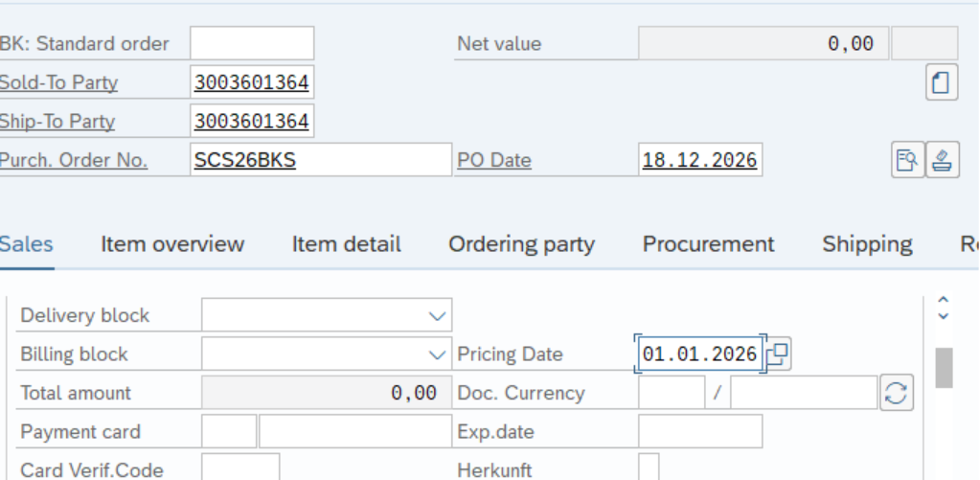Follow the Sold-To Party label link
This screenshot has height=480, width=980.
[x=58, y=82]
